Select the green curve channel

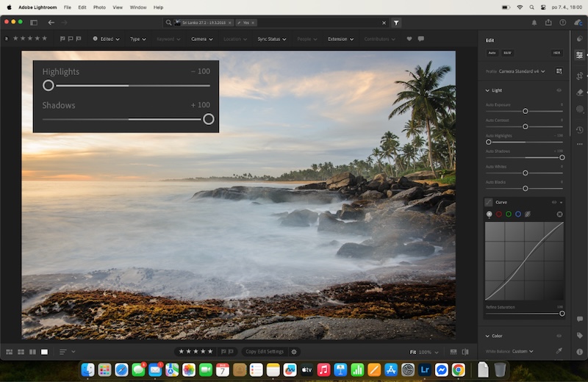coord(509,214)
